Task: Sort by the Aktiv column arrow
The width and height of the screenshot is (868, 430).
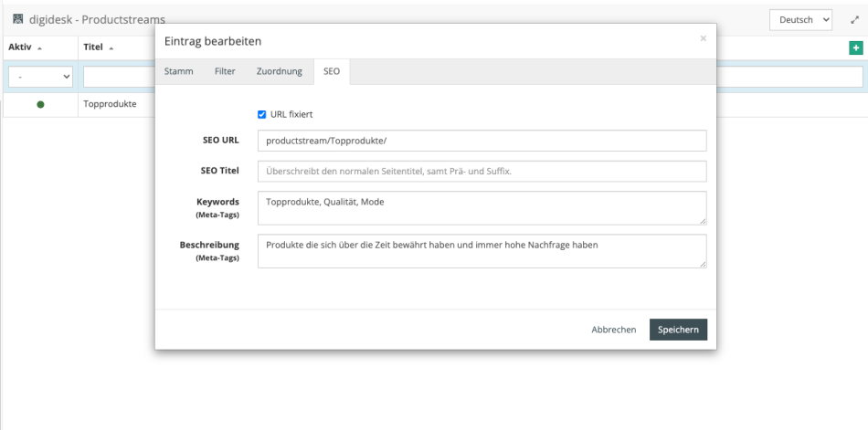Action: click(40, 48)
